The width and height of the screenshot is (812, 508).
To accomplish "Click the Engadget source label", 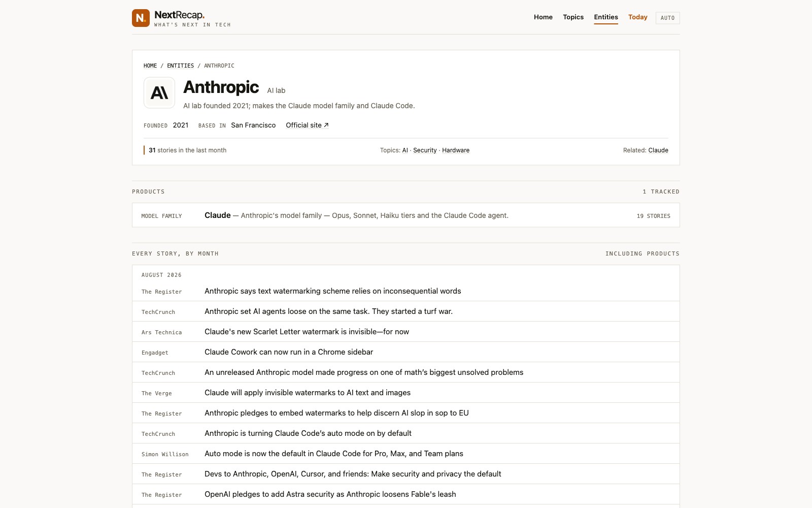I will pyautogui.click(x=155, y=353).
